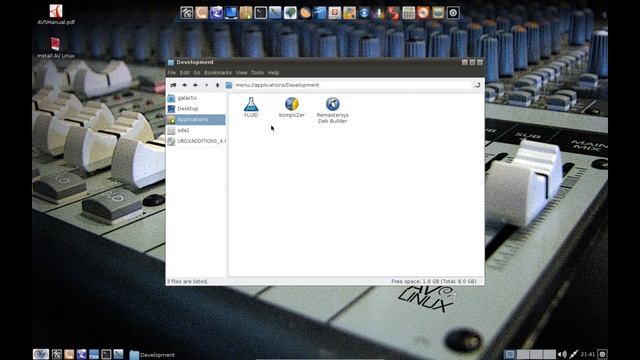This screenshot has height=360, width=640.
Task: Click the '3 files are listed' status text
Action: [x=187, y=282]
